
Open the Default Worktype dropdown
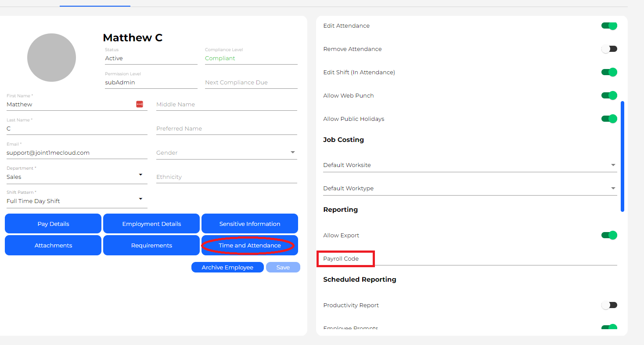(470, 189)
